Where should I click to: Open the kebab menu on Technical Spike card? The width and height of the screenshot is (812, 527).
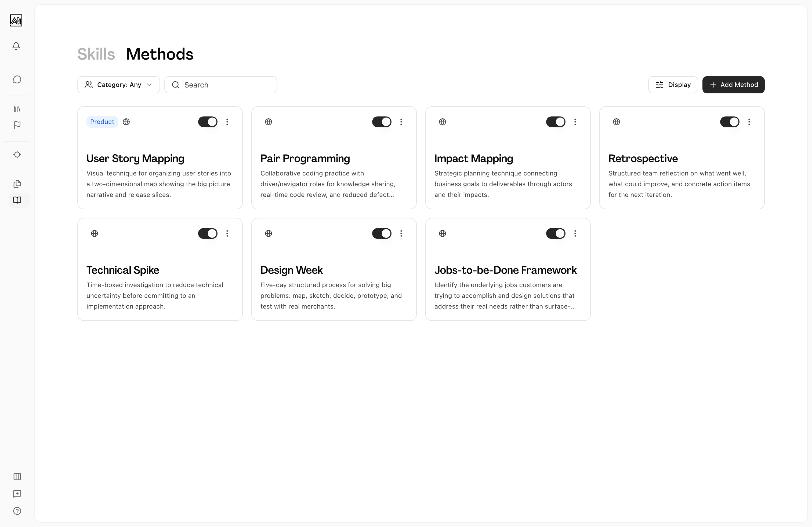coord(227,233)
